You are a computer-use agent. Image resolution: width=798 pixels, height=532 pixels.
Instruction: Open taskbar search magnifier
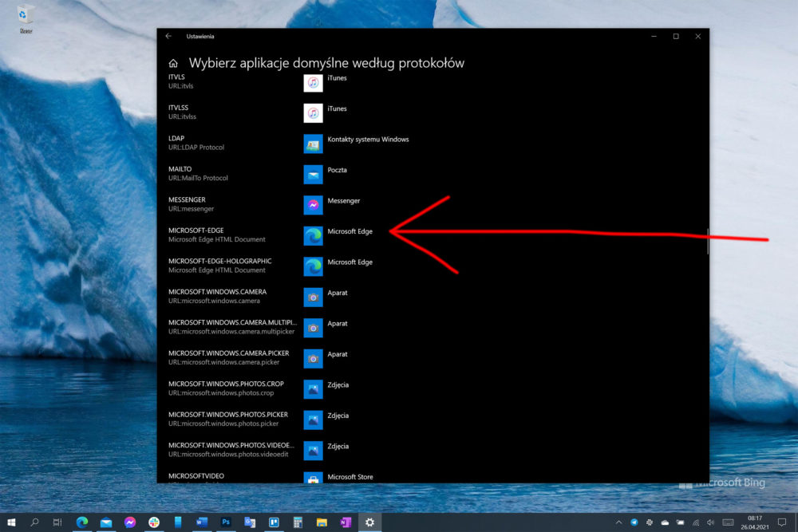tap(34, 522)
